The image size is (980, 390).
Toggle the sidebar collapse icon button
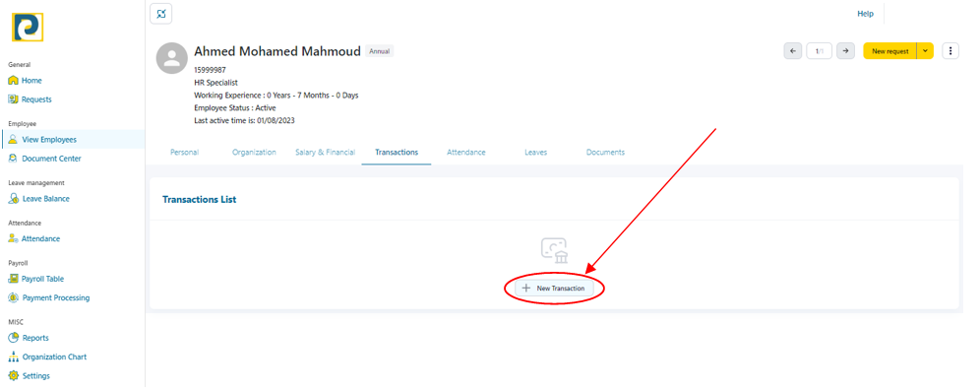(161, 14)
